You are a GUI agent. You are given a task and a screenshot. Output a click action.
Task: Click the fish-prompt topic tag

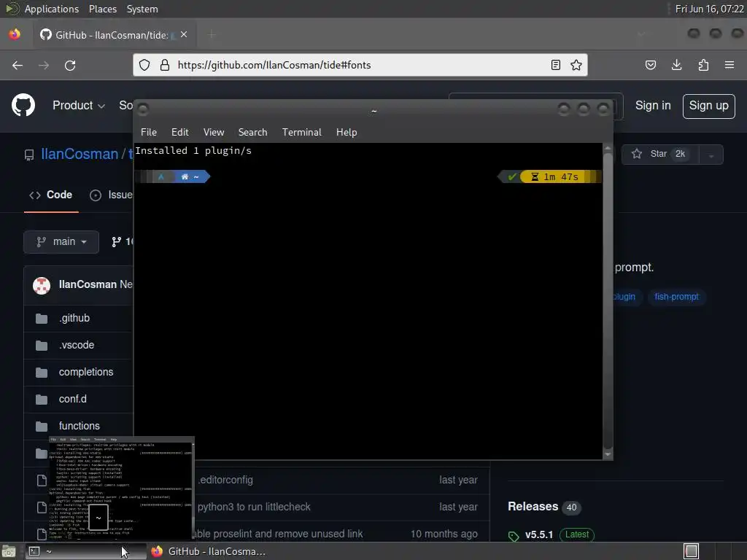point(676,297)
